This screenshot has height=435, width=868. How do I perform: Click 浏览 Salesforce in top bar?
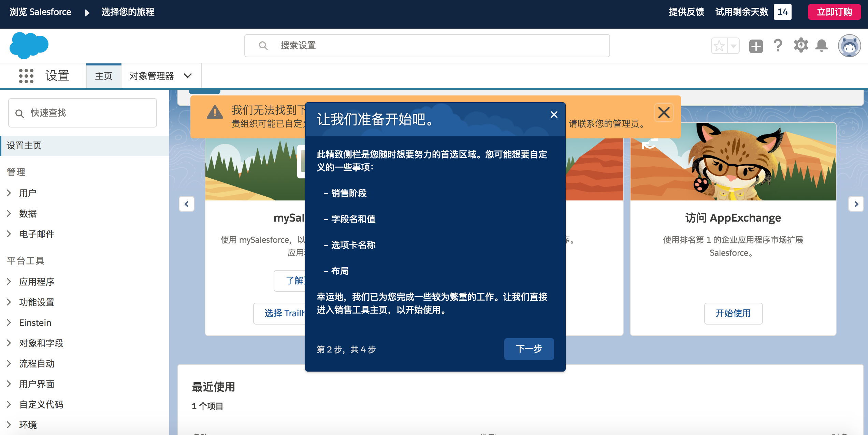[x=40, y=12]
